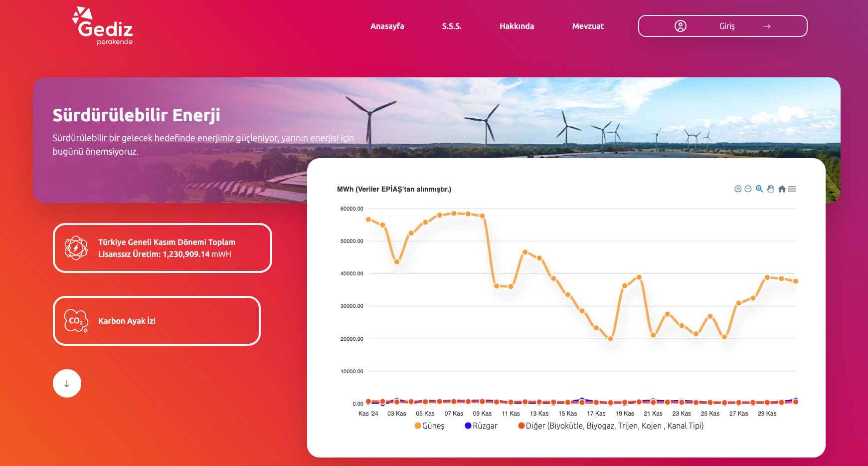Click the round scroll-down arrow button
Viewport: 868px width, 466px height.
[x=67, y=383]
